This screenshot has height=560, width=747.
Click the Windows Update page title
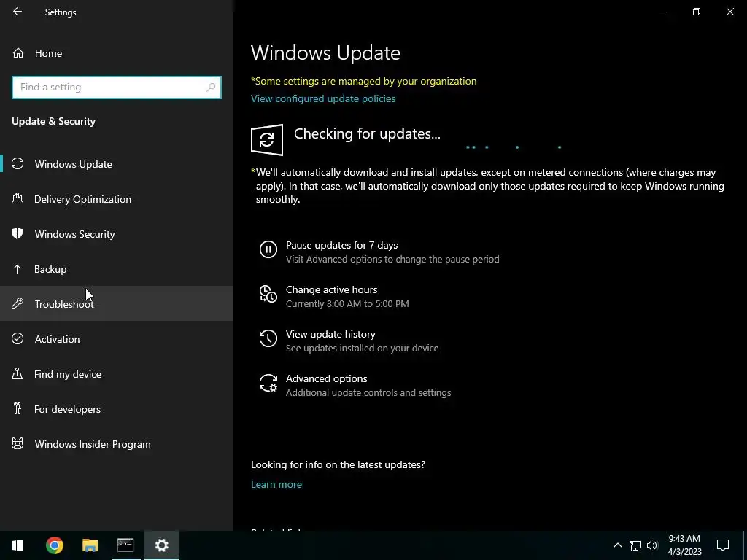325,52
